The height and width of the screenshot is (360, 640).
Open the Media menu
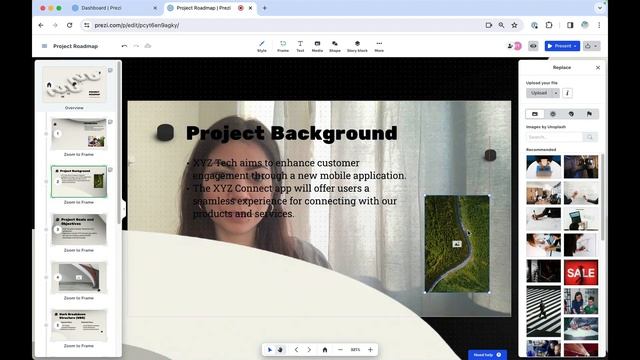pos(317,46)
